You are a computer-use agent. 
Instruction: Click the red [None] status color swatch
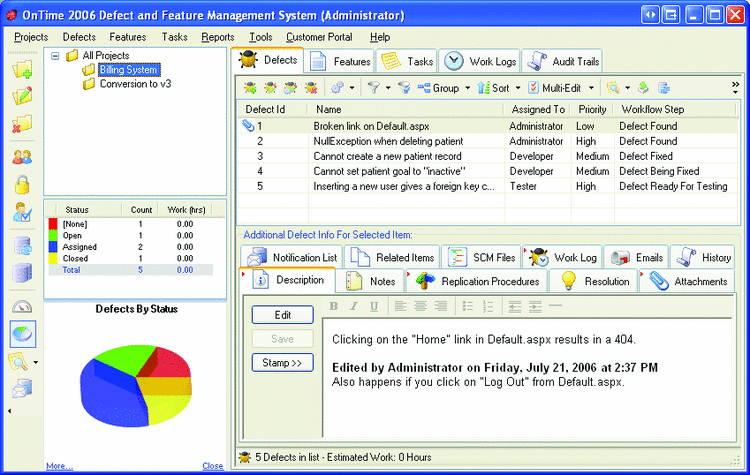pyautogui.click(x=53, y=224)
